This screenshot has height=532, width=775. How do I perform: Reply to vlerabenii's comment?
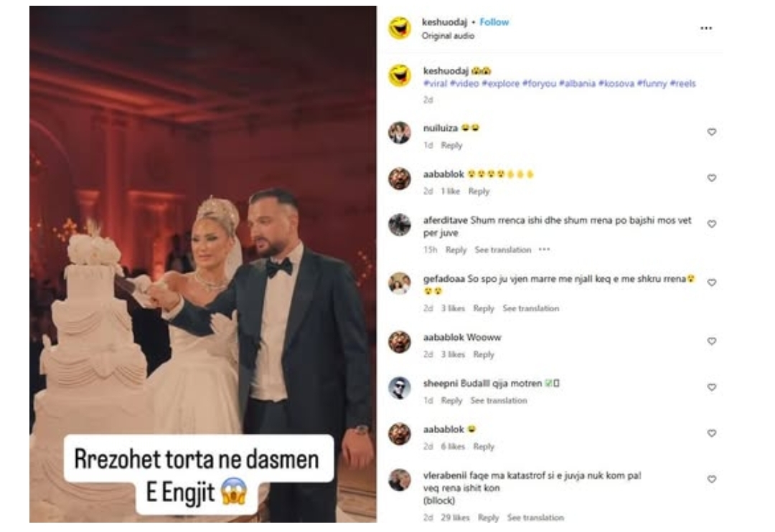click(x=489, y=518)
